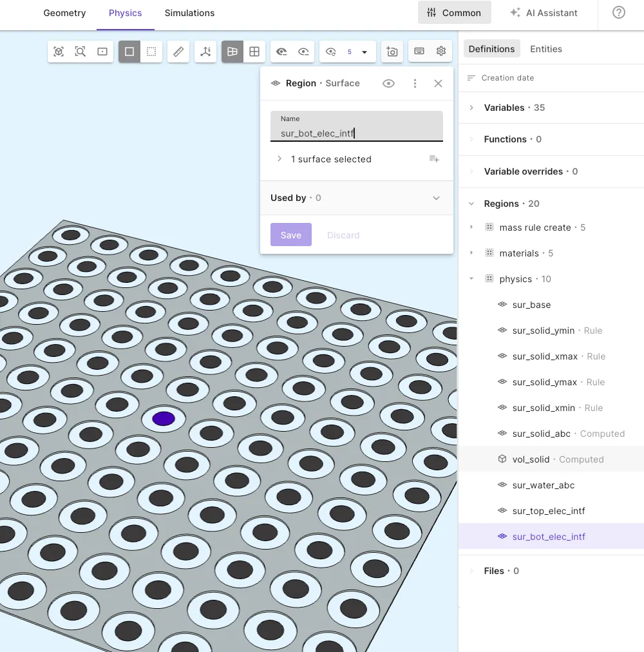Edit the region Name field
The image size is (644, 652).
pyautogui.click(x=357, y=126)
